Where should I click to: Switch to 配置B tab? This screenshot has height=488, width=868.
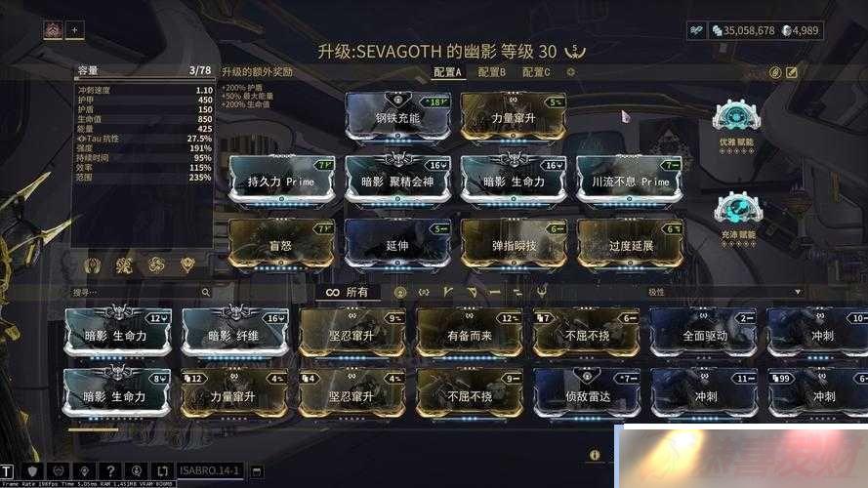(x=491, y=72)
